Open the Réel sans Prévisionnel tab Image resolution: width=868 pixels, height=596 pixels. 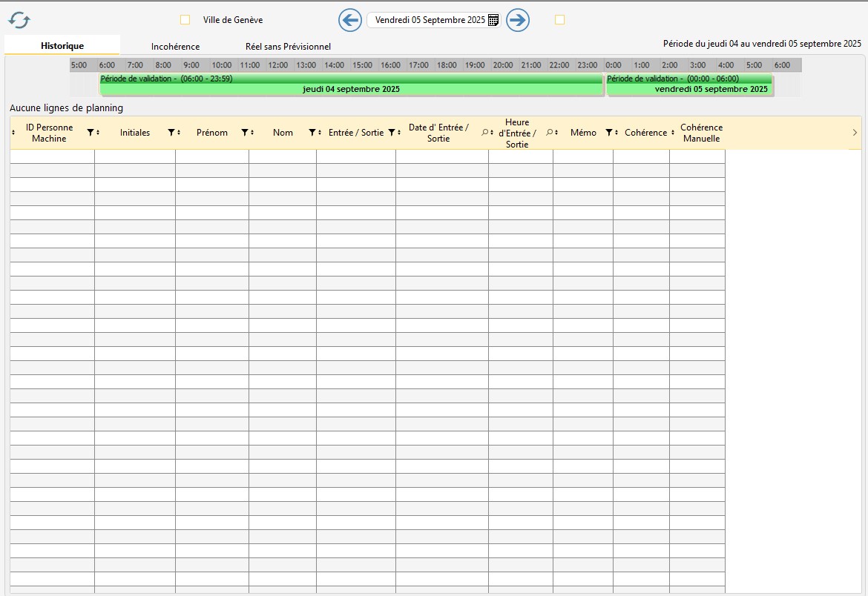(288, 47)
